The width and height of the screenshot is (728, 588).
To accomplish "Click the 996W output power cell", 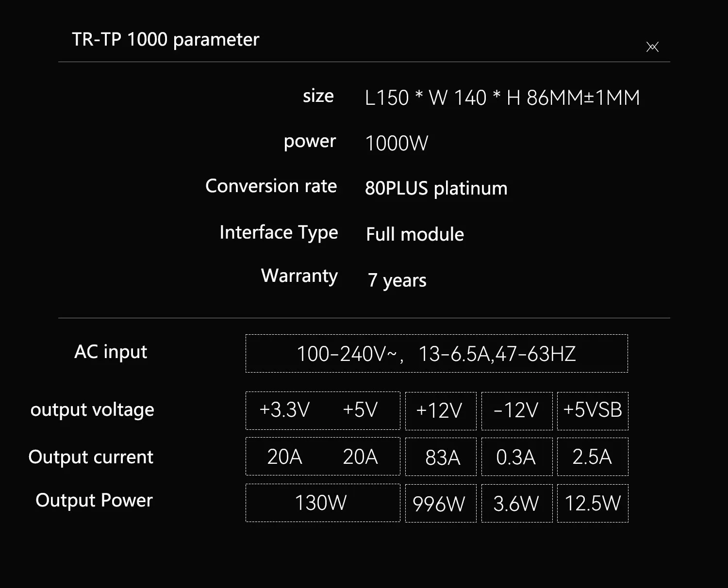I will [439, 504].
